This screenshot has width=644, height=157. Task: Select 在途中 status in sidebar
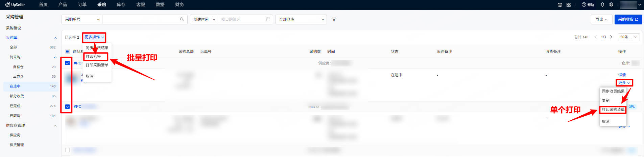coord(31,86)
